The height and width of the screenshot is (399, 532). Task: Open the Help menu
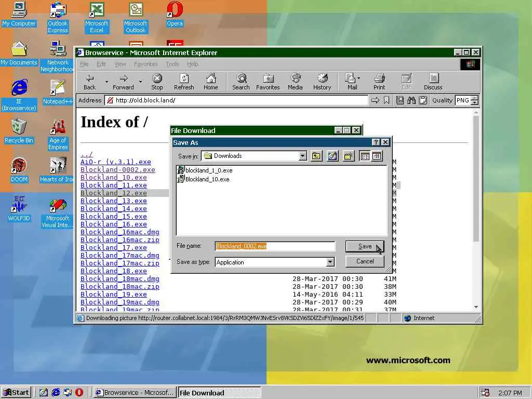click(x=192, y=64)
